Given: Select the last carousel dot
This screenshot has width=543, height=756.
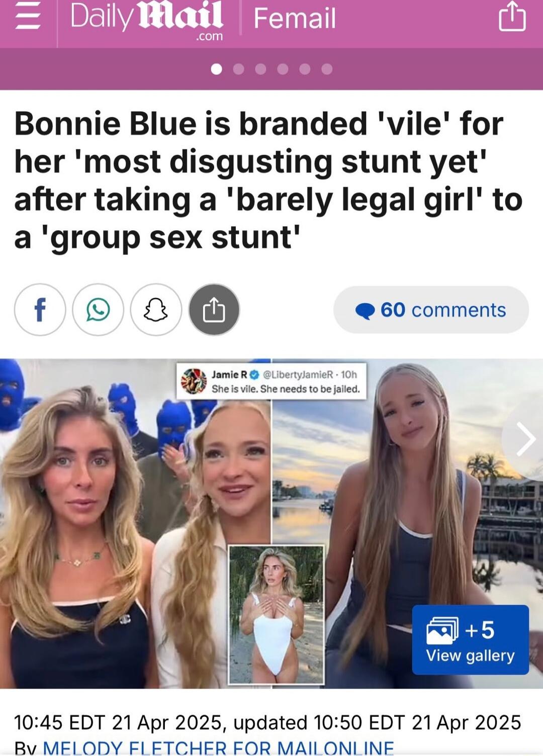Looking at the screenshot, I should point(327,69).
